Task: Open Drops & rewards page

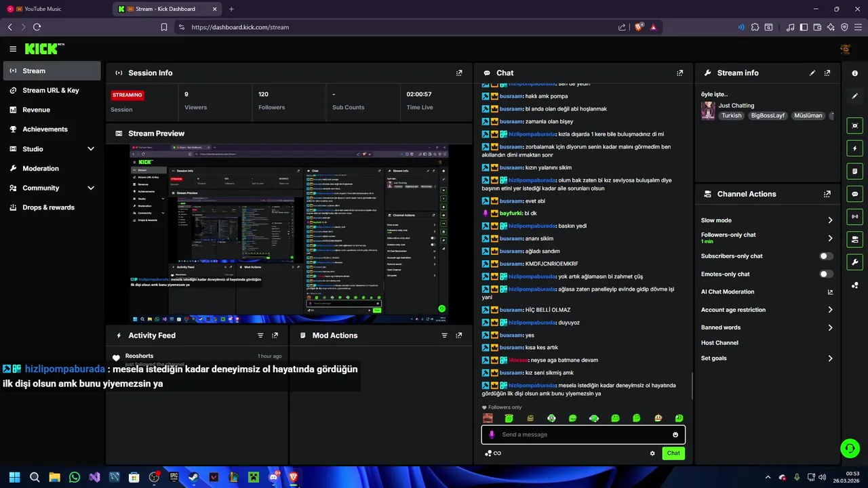Action: pos(52,207)
